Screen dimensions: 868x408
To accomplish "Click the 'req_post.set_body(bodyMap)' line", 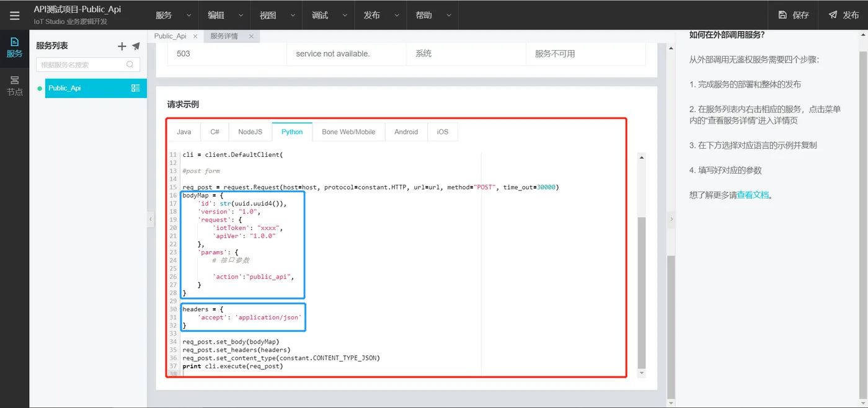I will click(231, 342).
